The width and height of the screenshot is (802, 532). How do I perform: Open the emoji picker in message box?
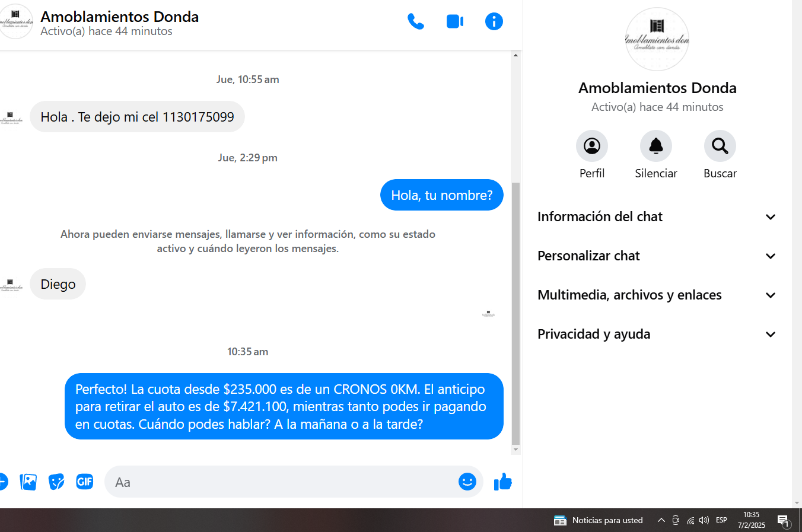[467, 482]
